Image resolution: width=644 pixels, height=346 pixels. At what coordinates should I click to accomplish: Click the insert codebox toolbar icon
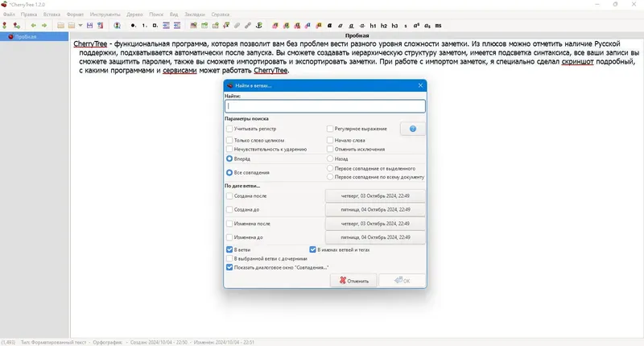click(x=215, y=26)
